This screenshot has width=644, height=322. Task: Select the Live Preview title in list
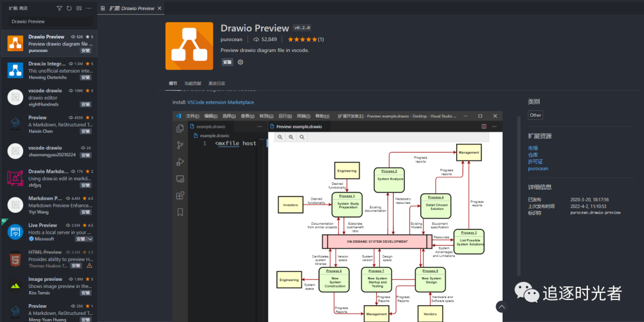coord(43,225)
